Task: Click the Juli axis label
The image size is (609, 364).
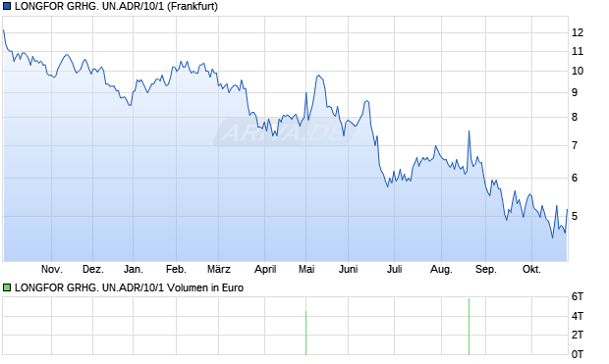Action: (394, 269)
